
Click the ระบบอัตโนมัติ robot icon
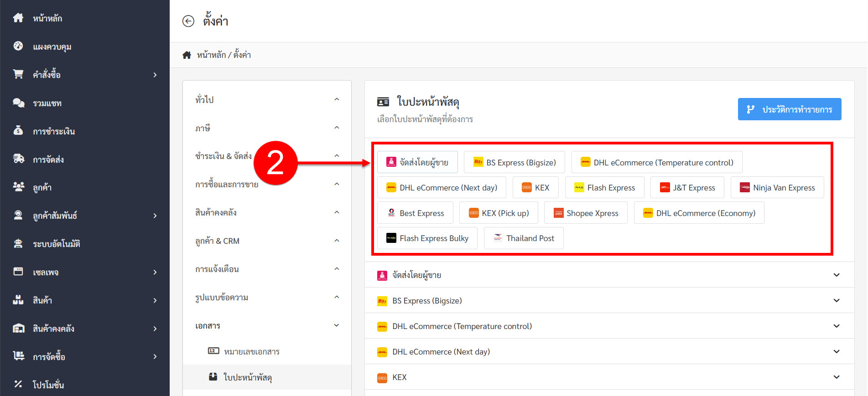[18, 243]
